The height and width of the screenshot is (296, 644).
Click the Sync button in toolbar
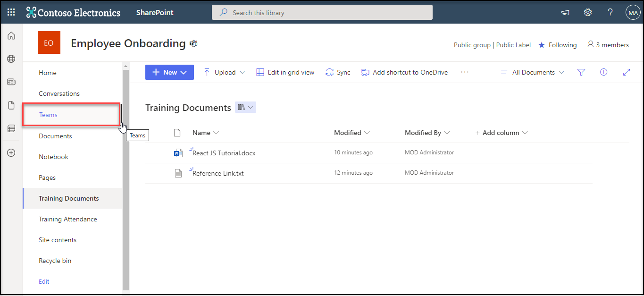(x=338, y=72)
